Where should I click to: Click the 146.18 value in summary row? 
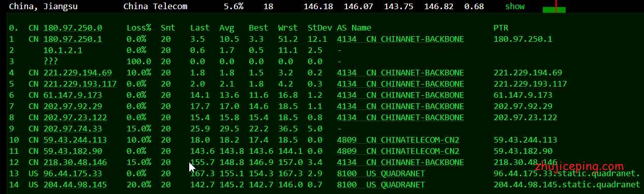click(318, 7)
